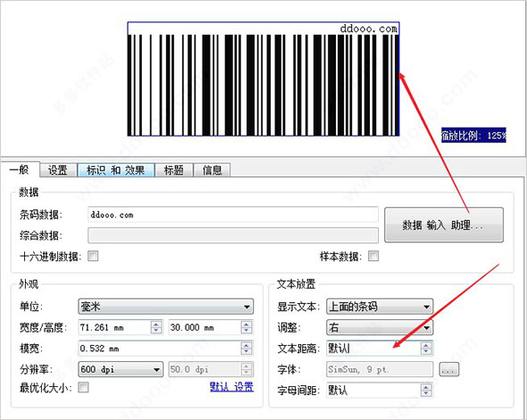Viewport: 527px width, 420px height.
Task: Click the 条码数据 input field
Action: tap(233, 214)
